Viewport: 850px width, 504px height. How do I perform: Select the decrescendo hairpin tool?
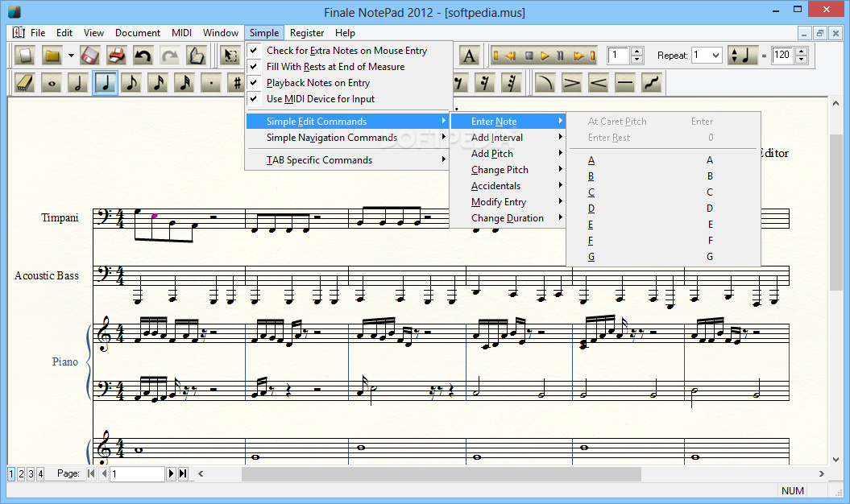click(x=572, y=83)
